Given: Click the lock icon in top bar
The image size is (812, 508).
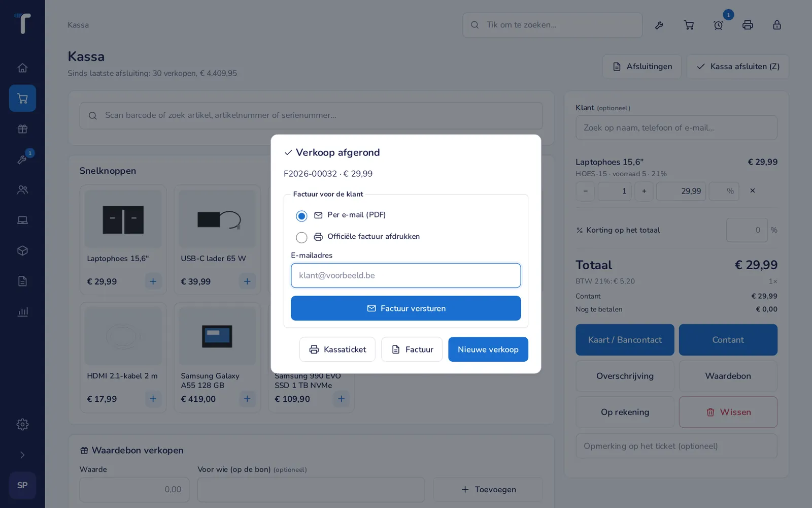Looking at the screenshot, I should click(777, 25).
